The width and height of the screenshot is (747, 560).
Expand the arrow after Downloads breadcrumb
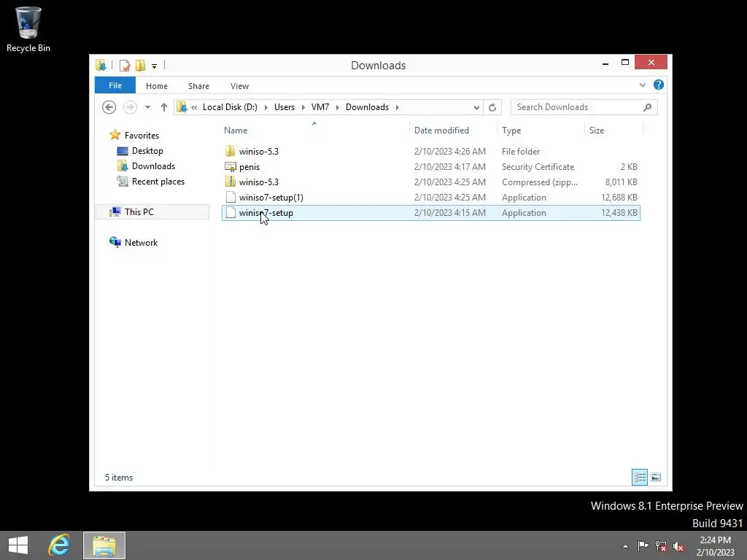[398, 107]
